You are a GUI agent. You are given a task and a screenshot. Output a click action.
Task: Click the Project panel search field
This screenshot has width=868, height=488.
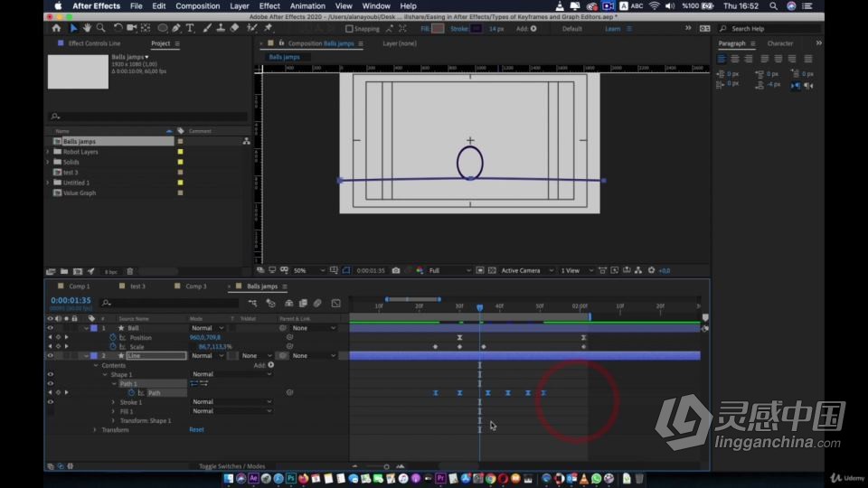click(148, 117)
